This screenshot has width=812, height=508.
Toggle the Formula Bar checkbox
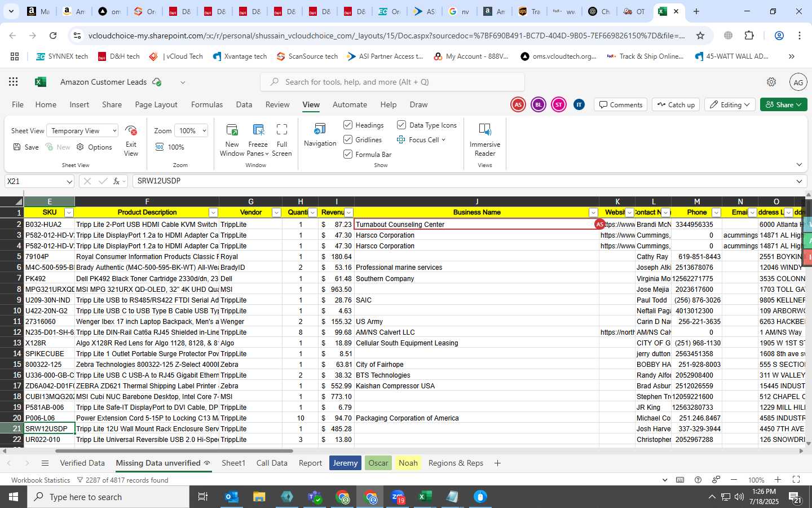click(x=348, y=154)
